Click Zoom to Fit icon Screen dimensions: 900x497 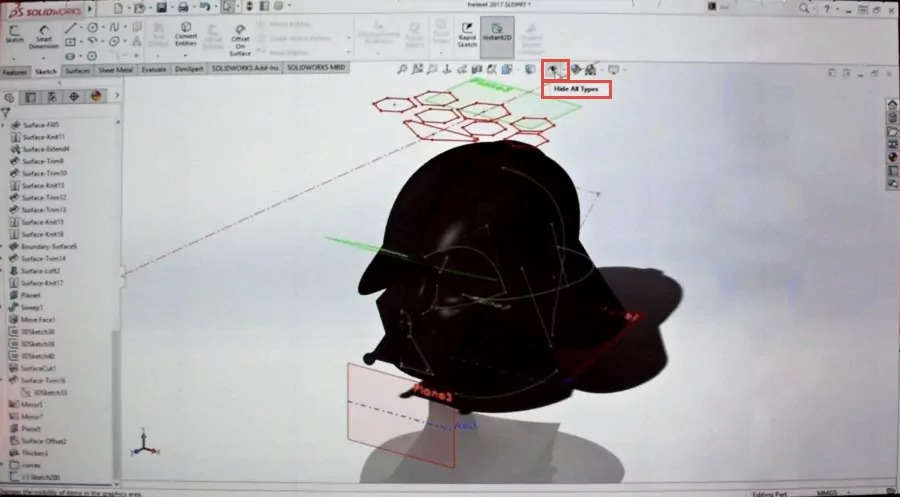point(402,69)
